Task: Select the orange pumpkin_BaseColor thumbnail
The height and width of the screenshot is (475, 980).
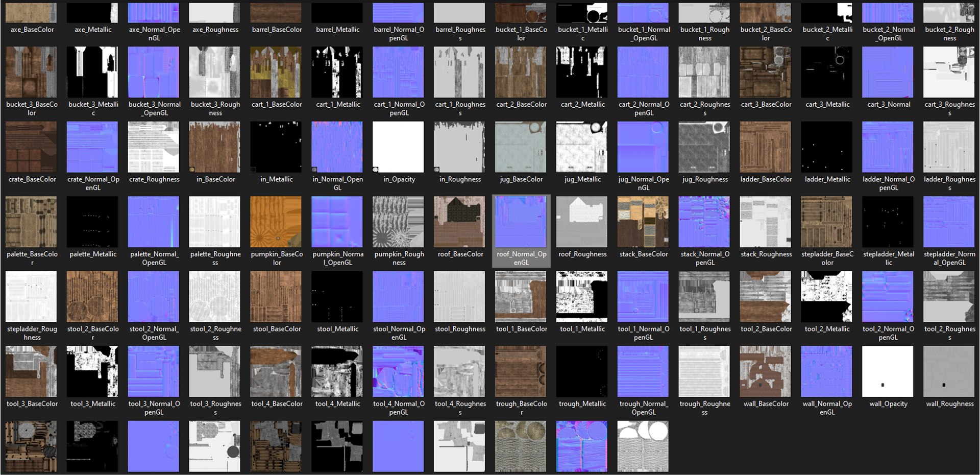Action: coord(276,222)
